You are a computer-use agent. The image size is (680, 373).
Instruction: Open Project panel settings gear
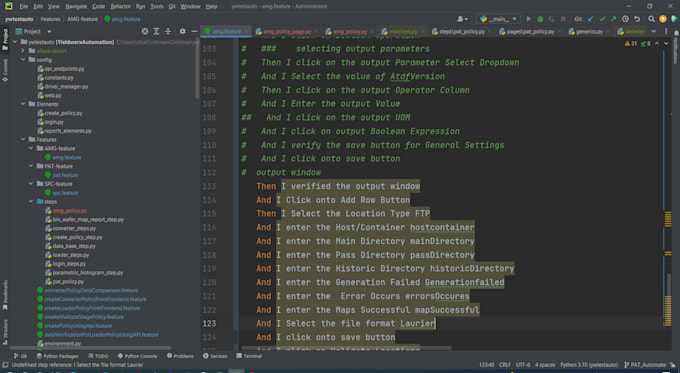[x=183, y=32]
